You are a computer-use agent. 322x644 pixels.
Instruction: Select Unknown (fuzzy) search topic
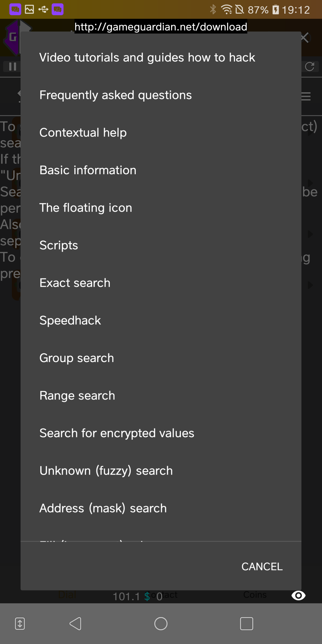(x=106, y=471)
